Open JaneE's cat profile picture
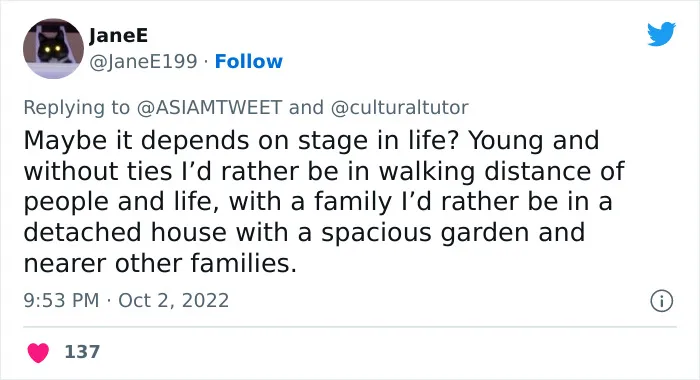Image resolution: width=700 pixels, height=380 pixels. point(53,49)
